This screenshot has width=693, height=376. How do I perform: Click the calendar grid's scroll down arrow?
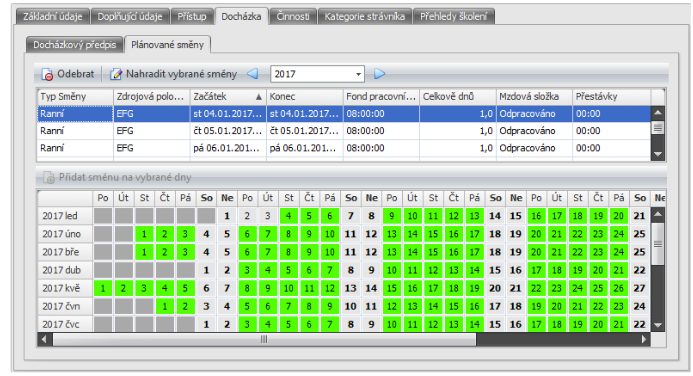pos(658,325)
